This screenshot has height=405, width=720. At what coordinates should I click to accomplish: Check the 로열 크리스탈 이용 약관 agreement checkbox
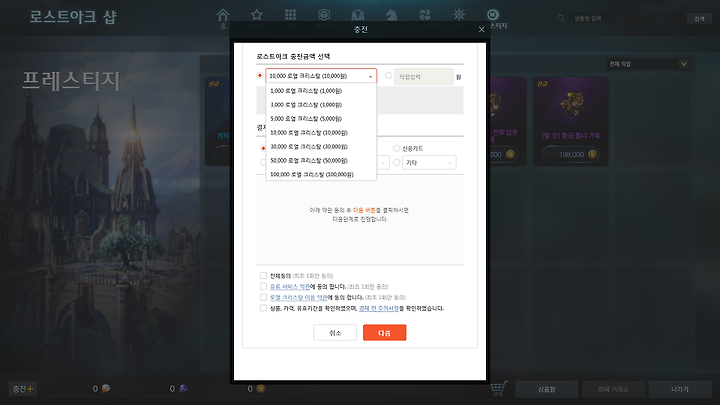263,297
